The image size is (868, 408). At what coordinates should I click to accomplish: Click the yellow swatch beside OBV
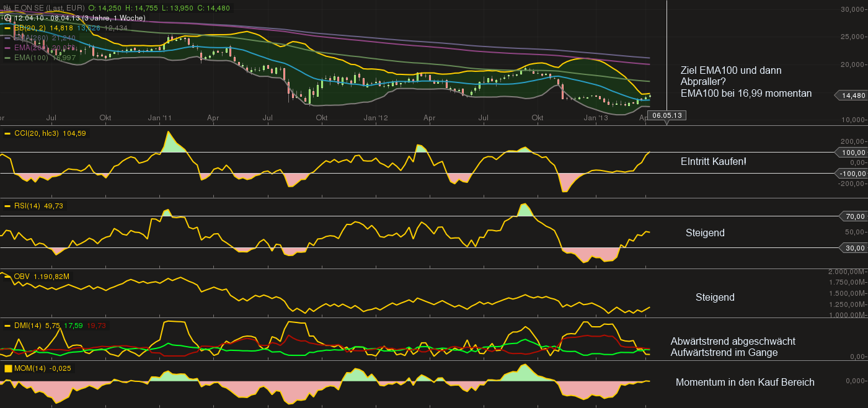(x=7, y=276)
